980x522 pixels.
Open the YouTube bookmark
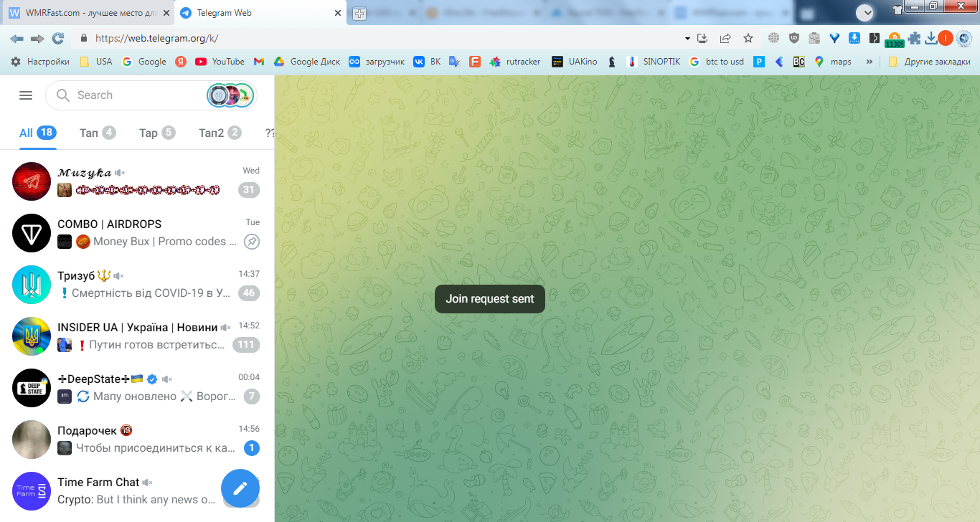tap(220, 62)
